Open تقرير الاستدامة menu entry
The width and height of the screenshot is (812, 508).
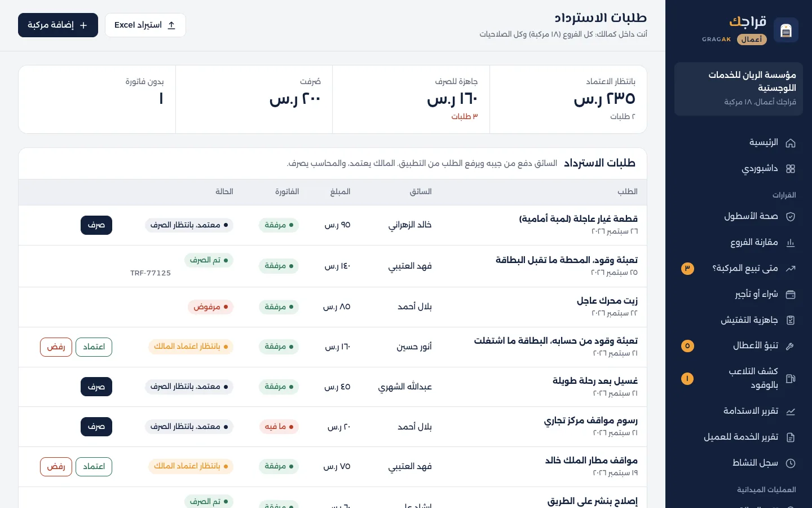[x=739, y=411]
